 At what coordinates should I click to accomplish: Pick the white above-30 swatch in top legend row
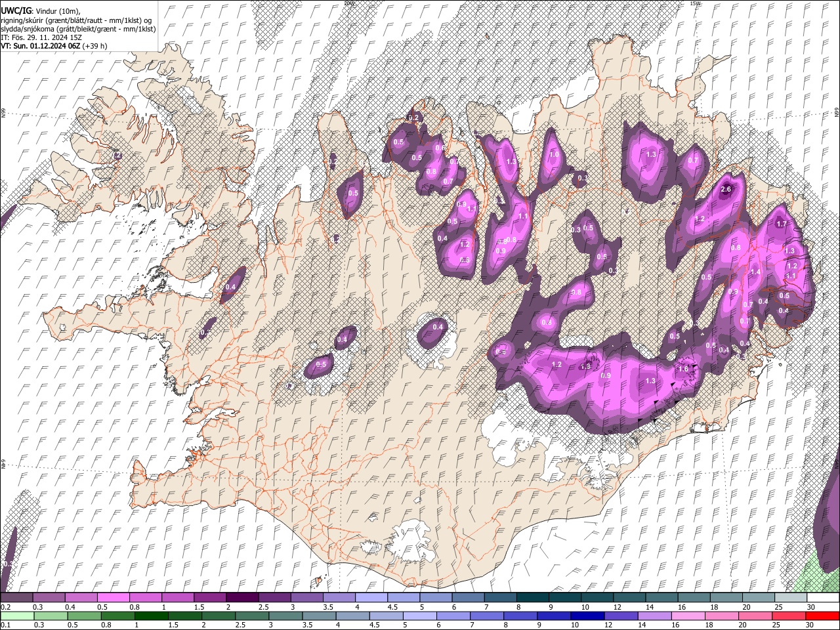point(822,598)
